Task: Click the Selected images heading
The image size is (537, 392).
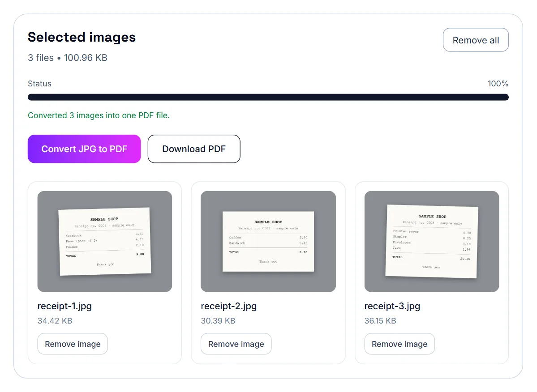Action: pos(82,37)
